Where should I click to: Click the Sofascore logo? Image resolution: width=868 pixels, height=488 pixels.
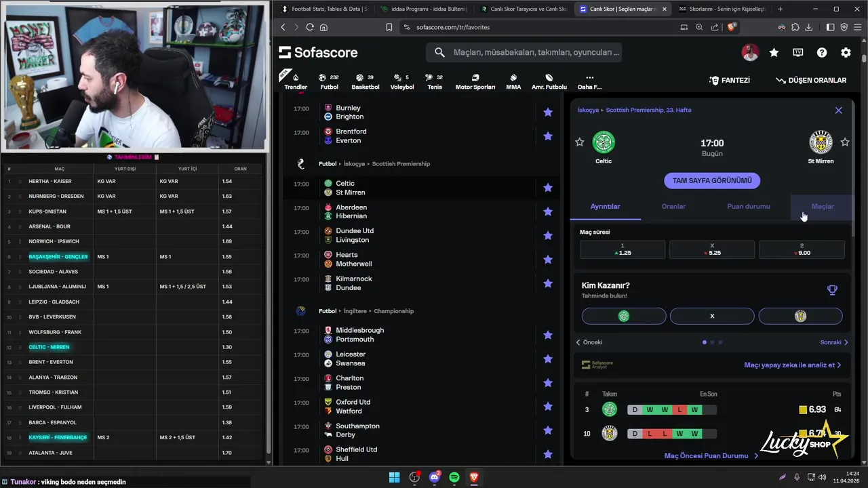click(x=318, y=52)
